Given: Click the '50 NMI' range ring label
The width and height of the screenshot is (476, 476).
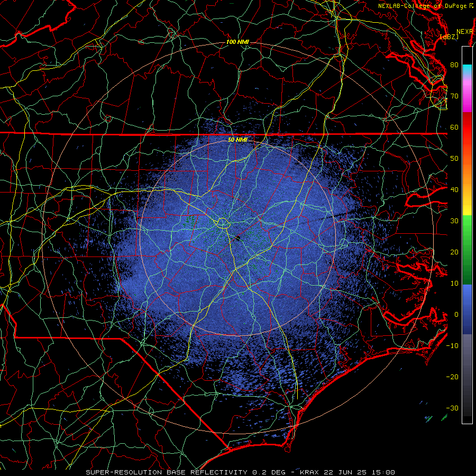Looking at the screenshot, I should (x=237, y=140).
